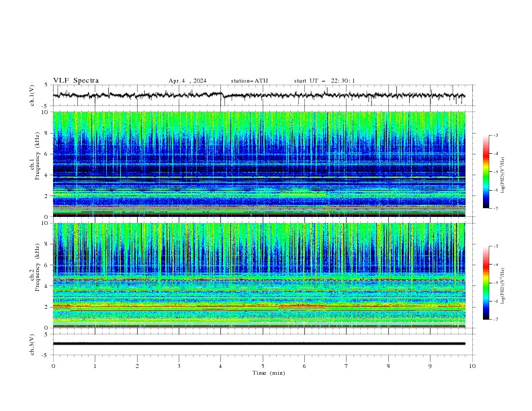Click the ch.2 spectrogram panel
The height and width of the screenshot is (411, 532).
(x=259, y=275)
